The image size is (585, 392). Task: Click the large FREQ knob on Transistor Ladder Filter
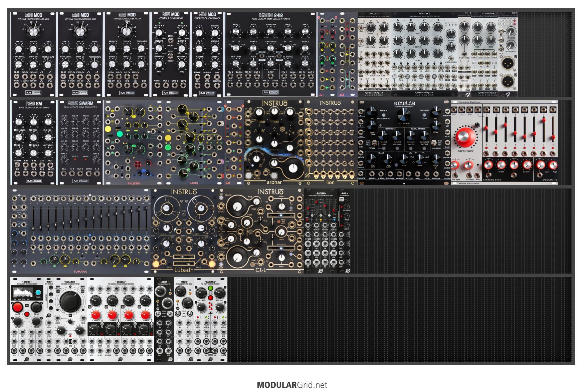[127, 31]
